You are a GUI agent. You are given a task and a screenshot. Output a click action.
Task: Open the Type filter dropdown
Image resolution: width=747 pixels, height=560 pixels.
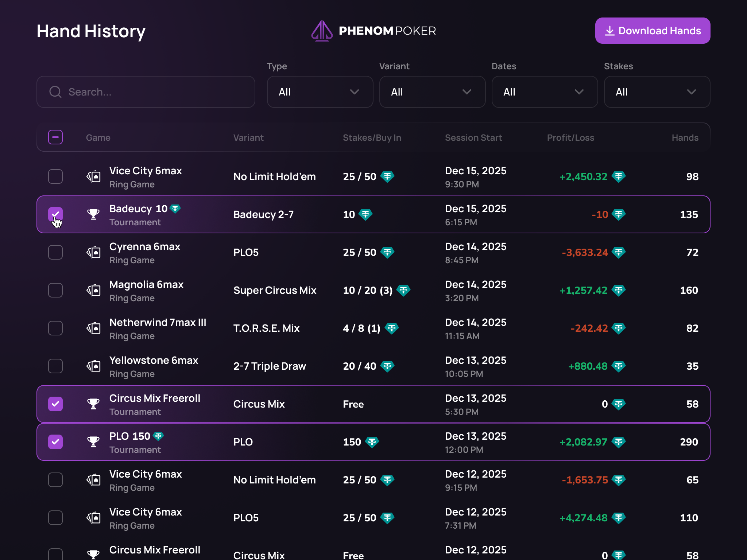(x=320, y=92)
